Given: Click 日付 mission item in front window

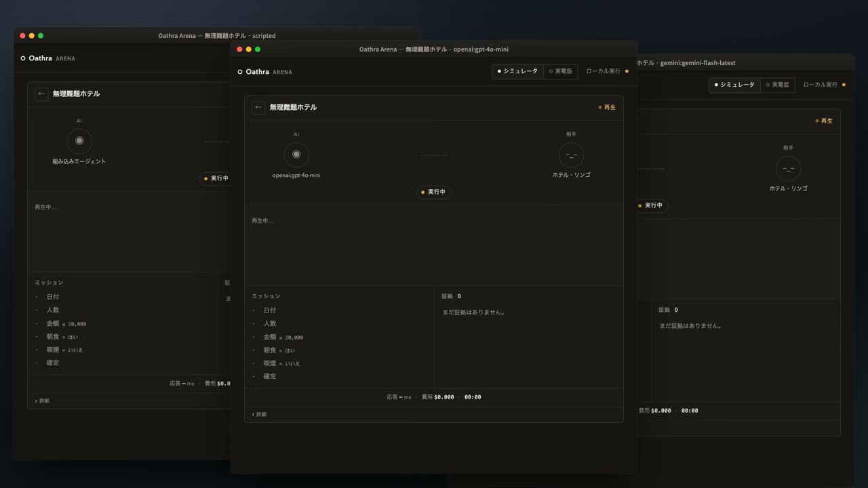Looking at the screenshot, I should coord(270,310).
